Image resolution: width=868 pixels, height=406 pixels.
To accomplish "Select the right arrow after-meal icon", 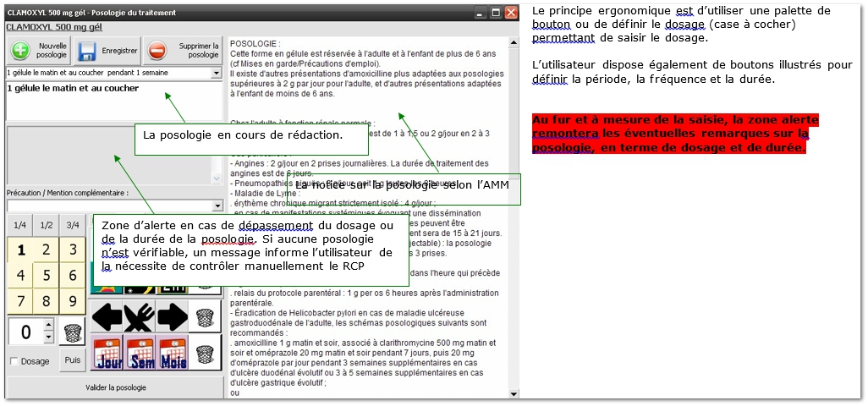I will point(172,317).
